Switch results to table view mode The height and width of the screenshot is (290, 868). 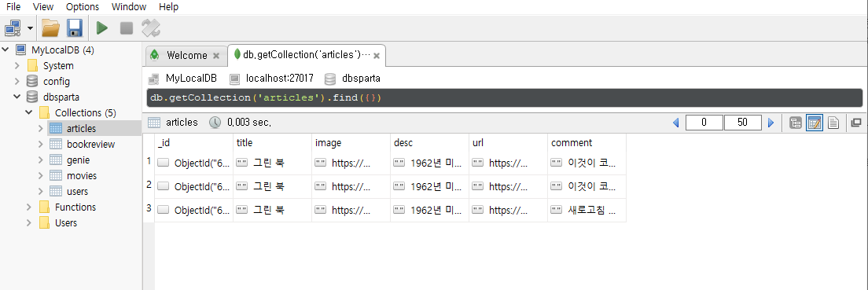click(815, 123)
